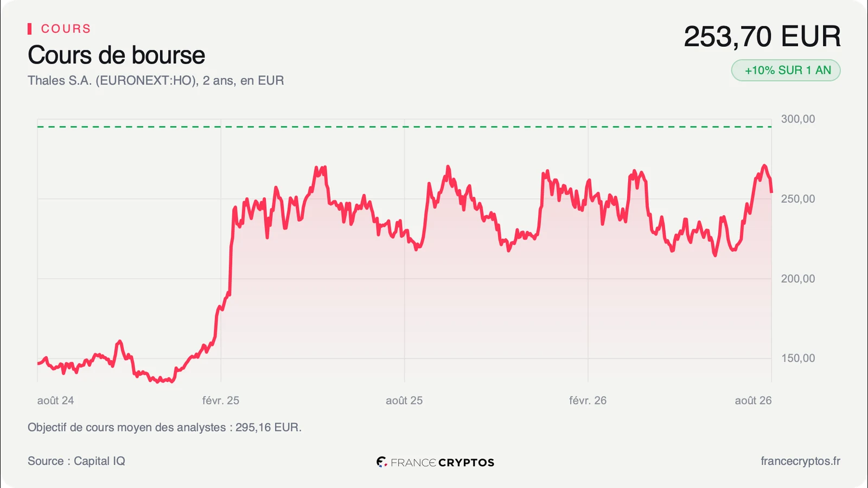Click the 'Source : Capital IQ' text
Screen dimensions: 868x488
click(76, 461)
